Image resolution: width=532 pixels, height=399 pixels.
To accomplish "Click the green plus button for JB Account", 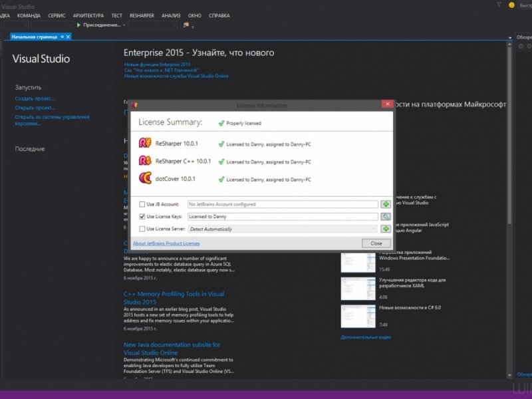I will (386, 204).
